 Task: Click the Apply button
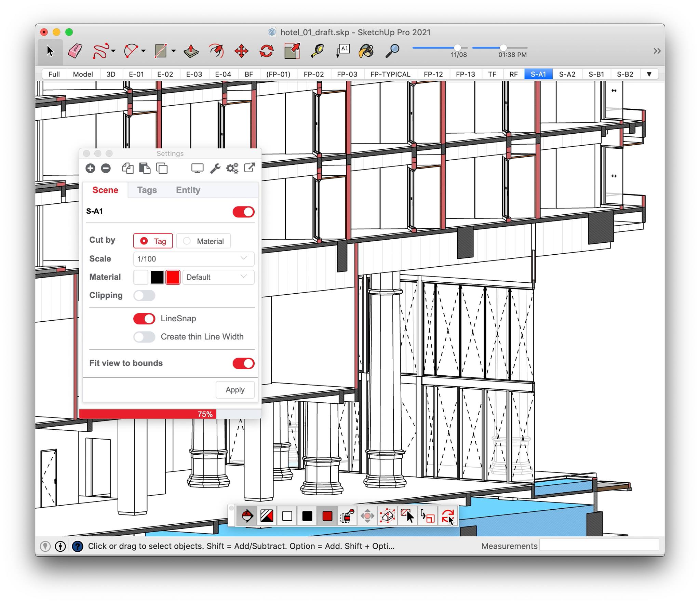coord(235,390)
